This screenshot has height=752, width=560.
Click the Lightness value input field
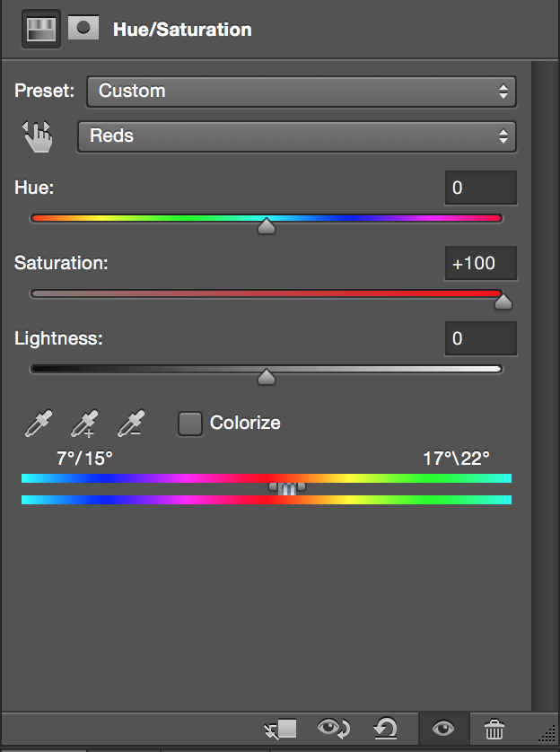click(481, 338)
